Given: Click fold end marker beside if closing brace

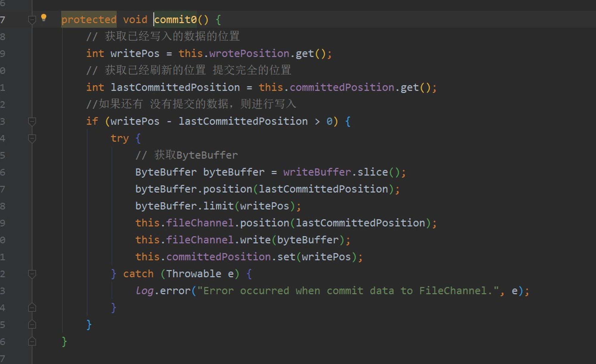Looking at the screenshot, I should click(x=32, y=324).
